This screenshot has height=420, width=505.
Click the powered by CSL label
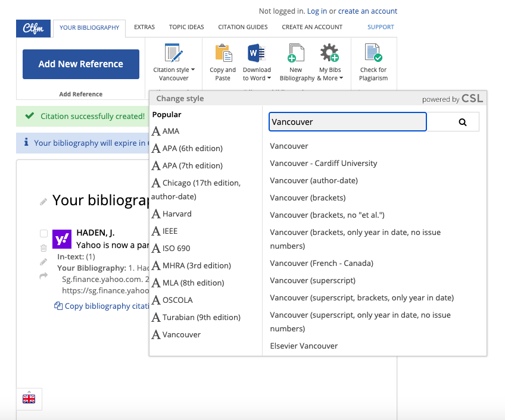click(453, 99)
